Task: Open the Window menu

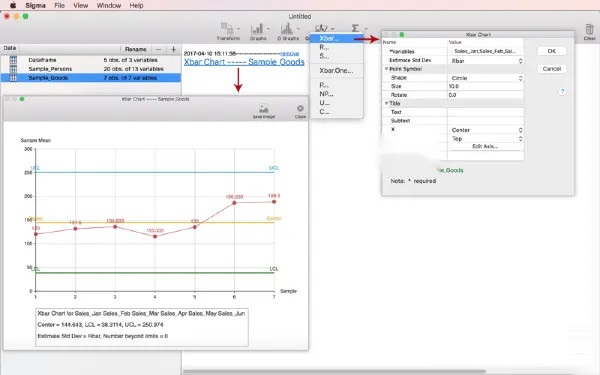Action: coord(109,5)
